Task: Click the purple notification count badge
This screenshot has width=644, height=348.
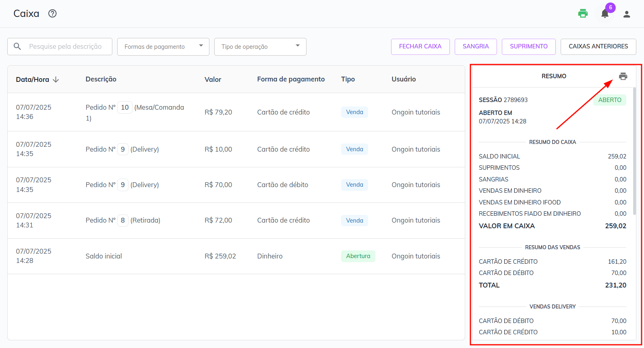Action: coord(611,8)
